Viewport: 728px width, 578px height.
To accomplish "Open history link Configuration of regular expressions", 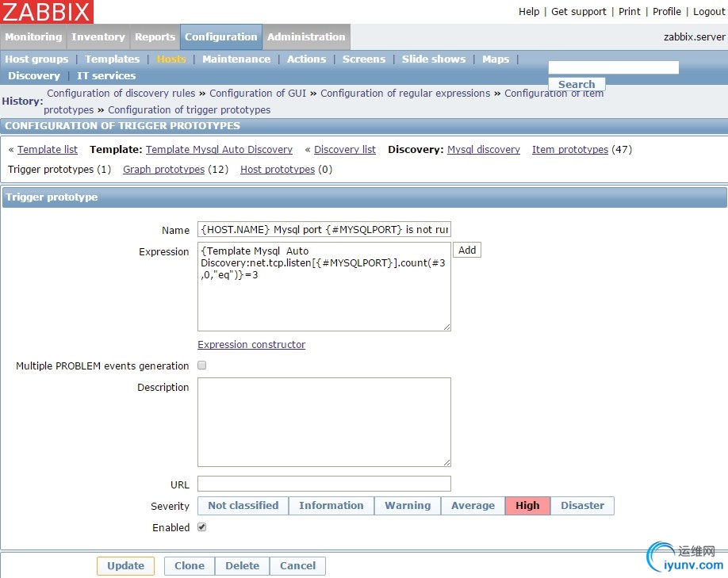I will 405,94.
